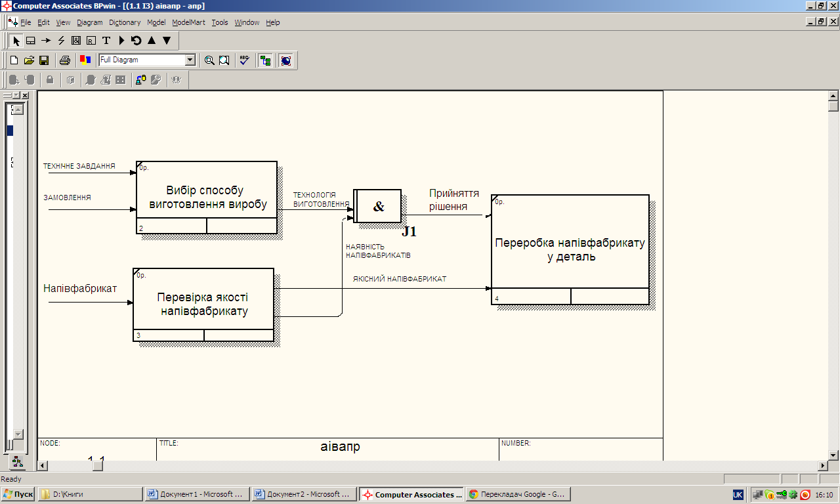The width and height of the screenshot is (840, 504).
Task: Open the Tools menu
Action: click(x=220, y=22)
